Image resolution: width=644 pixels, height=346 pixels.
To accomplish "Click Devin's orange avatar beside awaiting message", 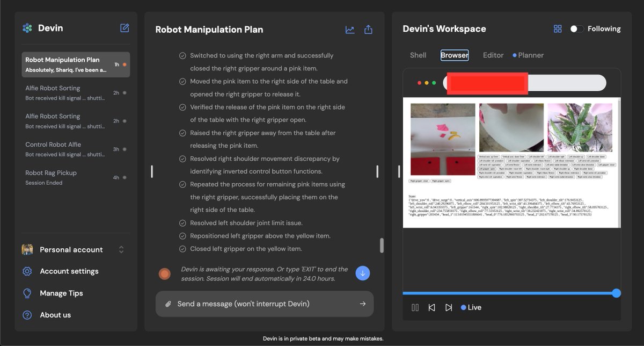I will [x=165, y=274].
